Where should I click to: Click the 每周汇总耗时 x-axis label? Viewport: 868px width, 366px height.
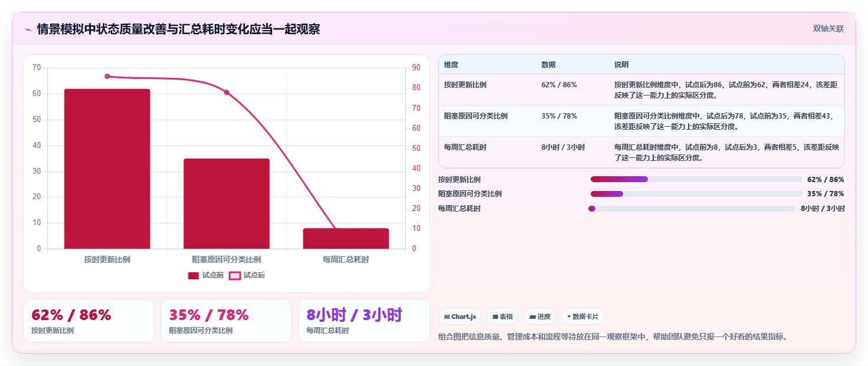pyautogui.click(x=346, y=259)
